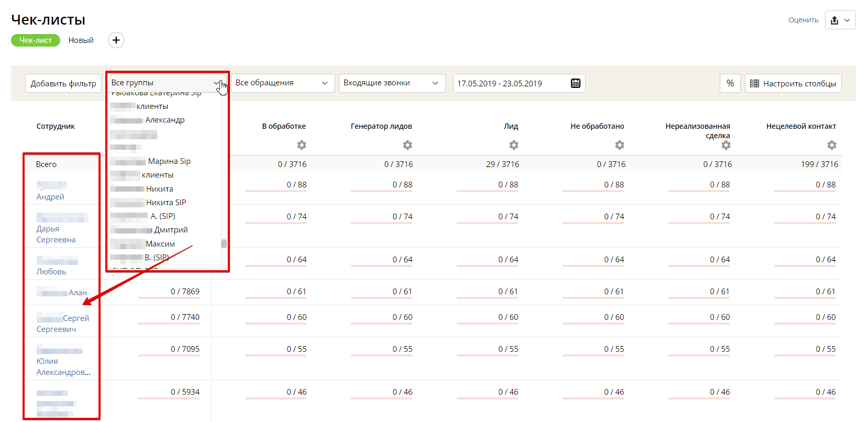
Task: Open gear settings for Не обработано column
Action: 619,145
